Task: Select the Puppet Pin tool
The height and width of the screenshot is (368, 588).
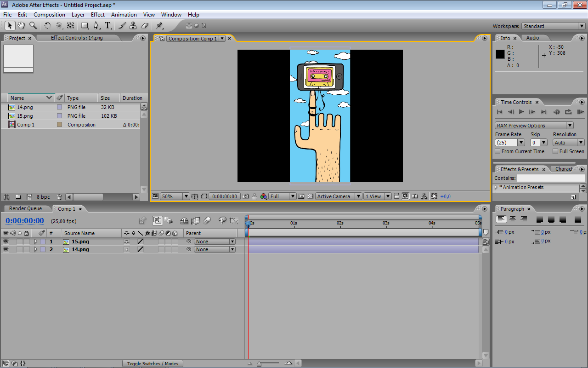Action: (x=159, y=26)
